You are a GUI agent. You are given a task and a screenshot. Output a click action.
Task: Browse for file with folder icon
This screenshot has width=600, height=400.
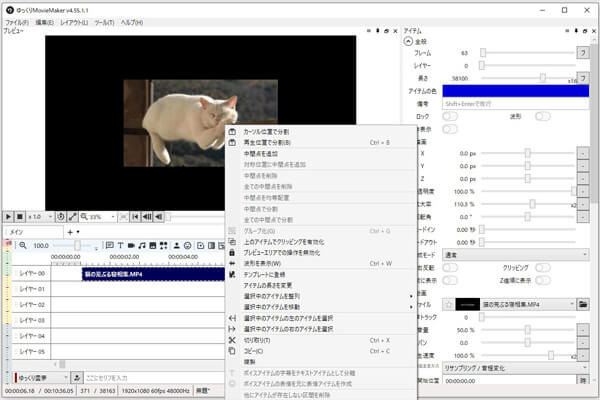point(583,305)
